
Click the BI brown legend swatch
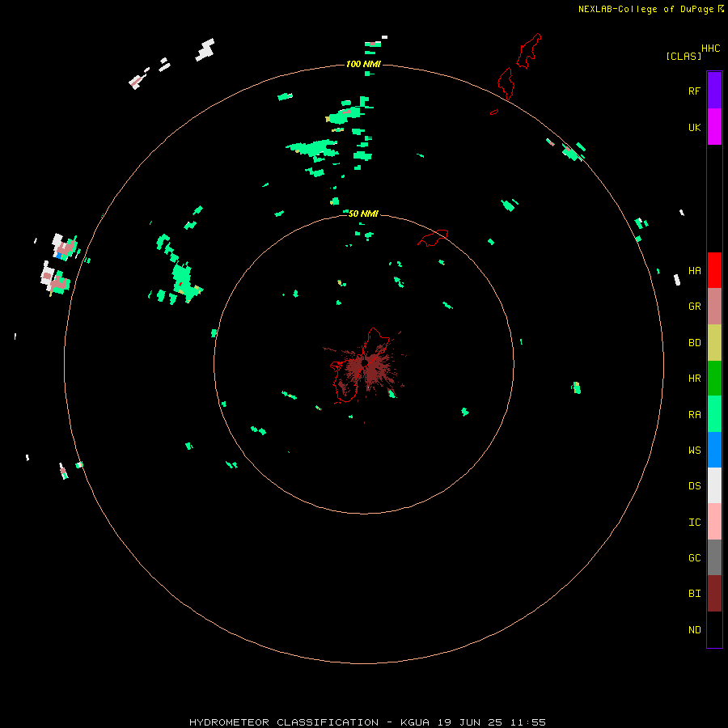point(714,594)
